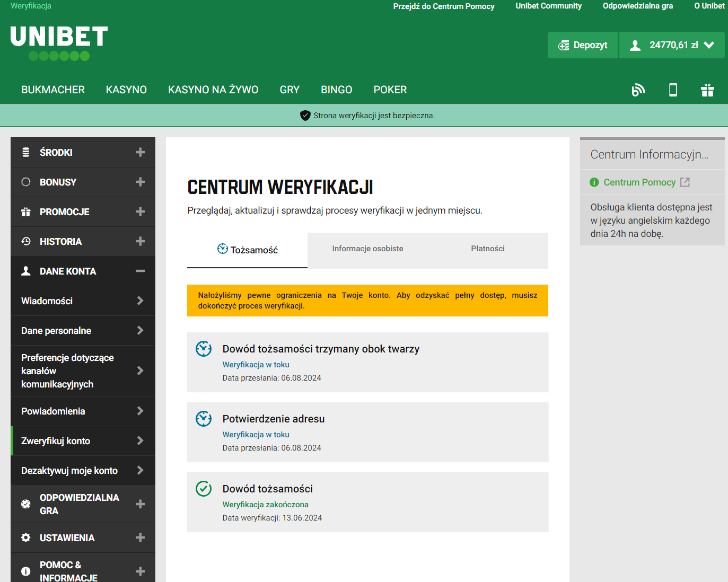Expand the Pomoc & Informacje section
Viewport: 728px width, 582px height.
click(x=140, y=571)
